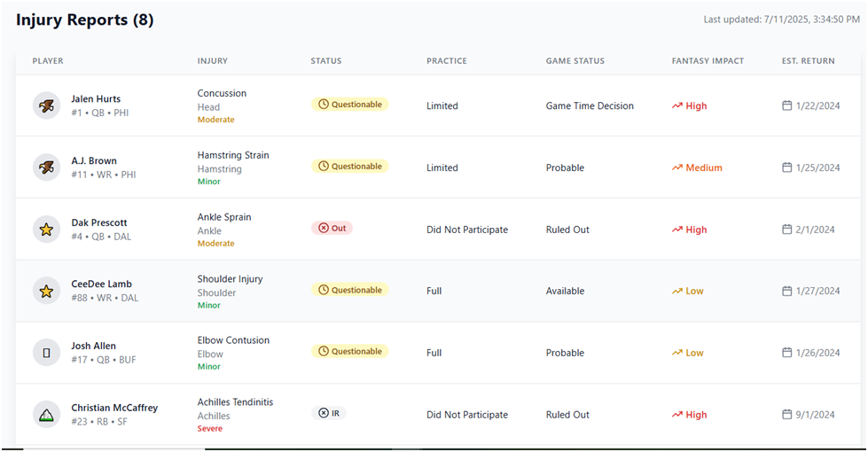The width and height of the screenshot is (868, 452).
Task: Click Jalen Hurts' Eagles team logo
Action: point(46,105)
